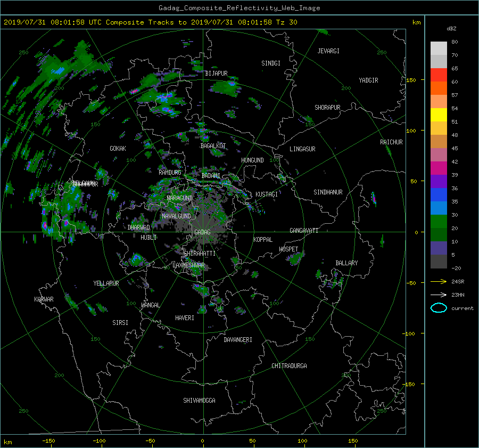Click the dBZ legend heading
The width and height of the screenshot is (479, 448).
(x=451, y=29)
